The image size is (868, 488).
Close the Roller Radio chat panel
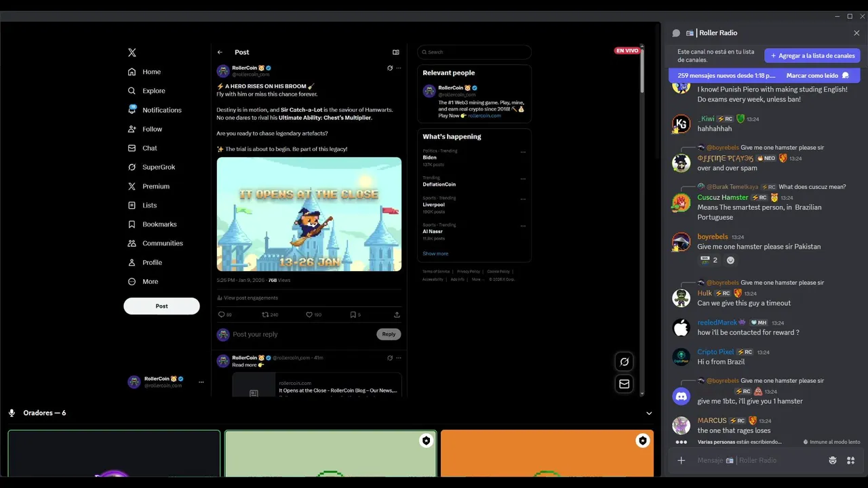[856, 33]
